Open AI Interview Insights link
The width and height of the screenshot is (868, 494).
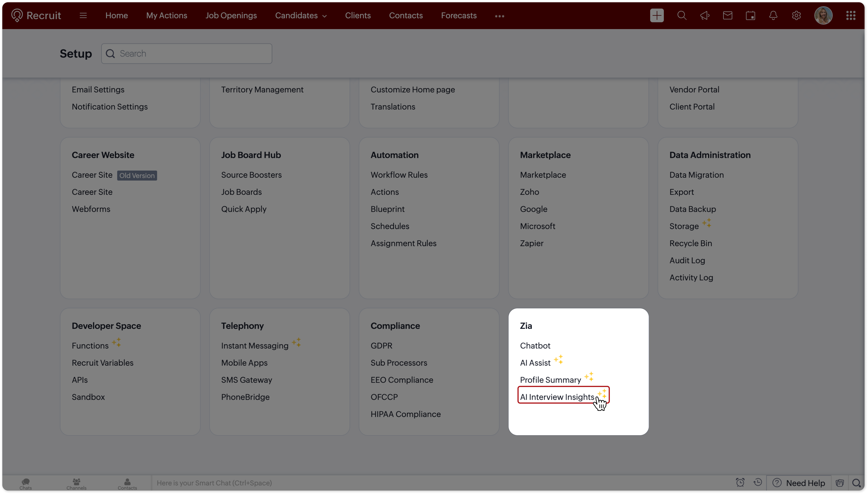pos(557,397)
